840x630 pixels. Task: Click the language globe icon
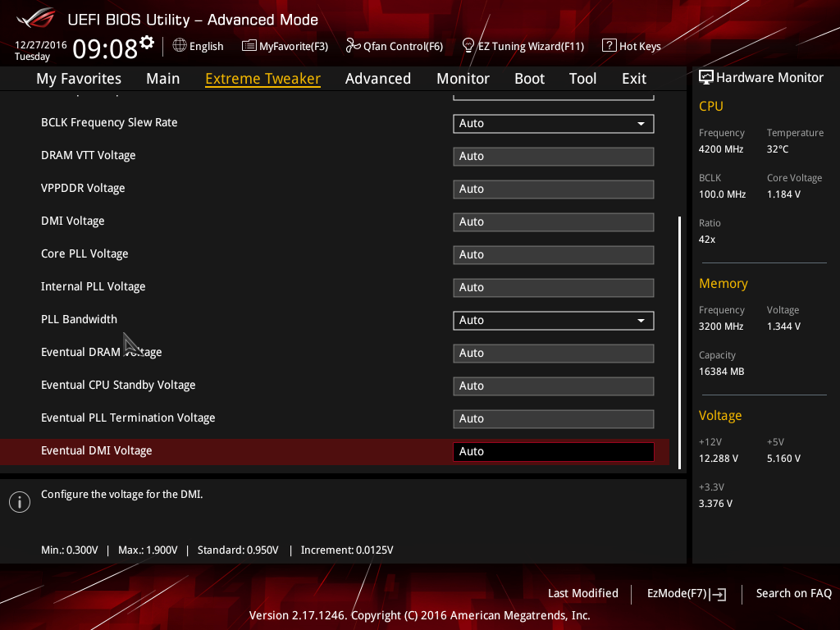pyautogui.click(x=180, y=46)
